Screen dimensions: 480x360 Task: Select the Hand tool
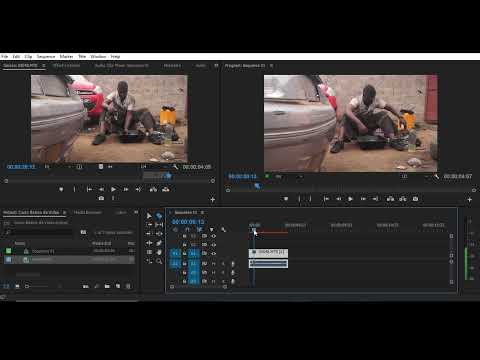tap(159, 252)
